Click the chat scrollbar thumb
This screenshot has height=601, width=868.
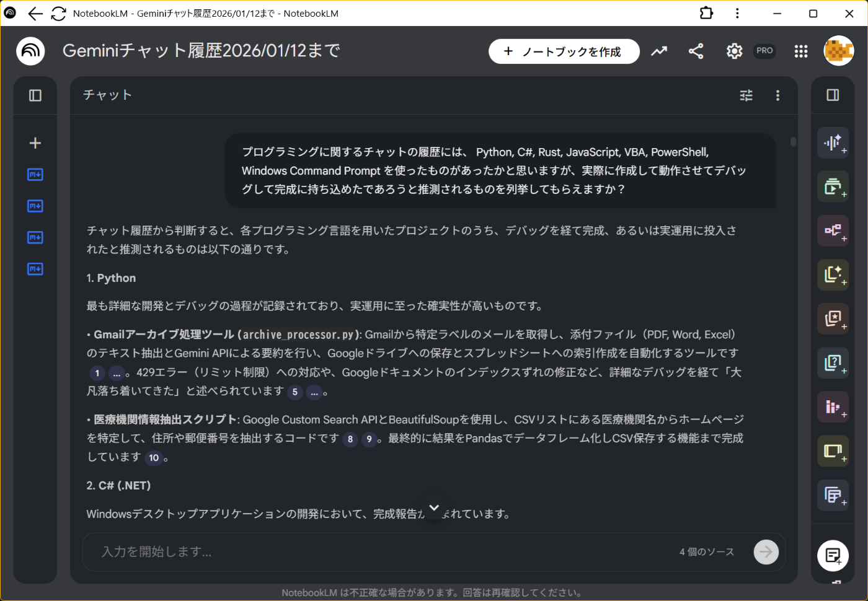coord(793,142)
